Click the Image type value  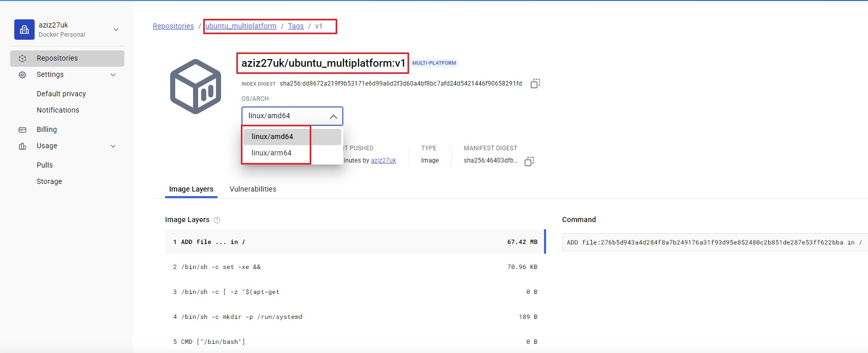(430, 160)
